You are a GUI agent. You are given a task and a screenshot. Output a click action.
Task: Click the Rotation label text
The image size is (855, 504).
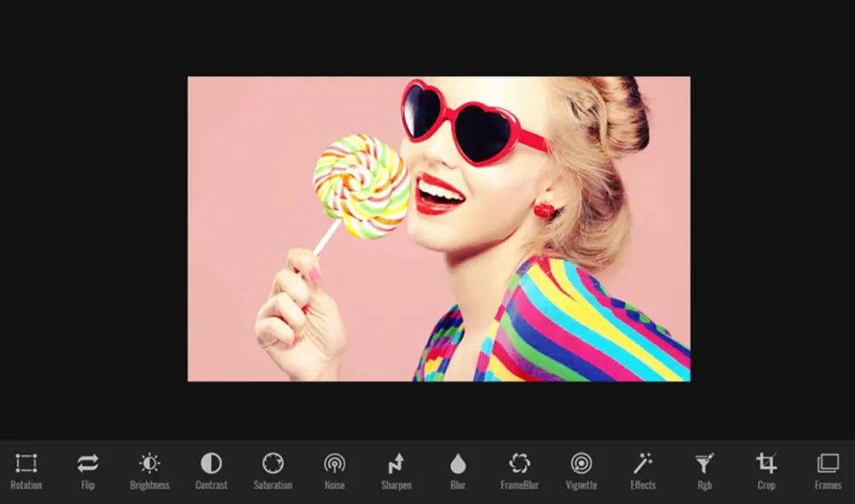point(27,485)
